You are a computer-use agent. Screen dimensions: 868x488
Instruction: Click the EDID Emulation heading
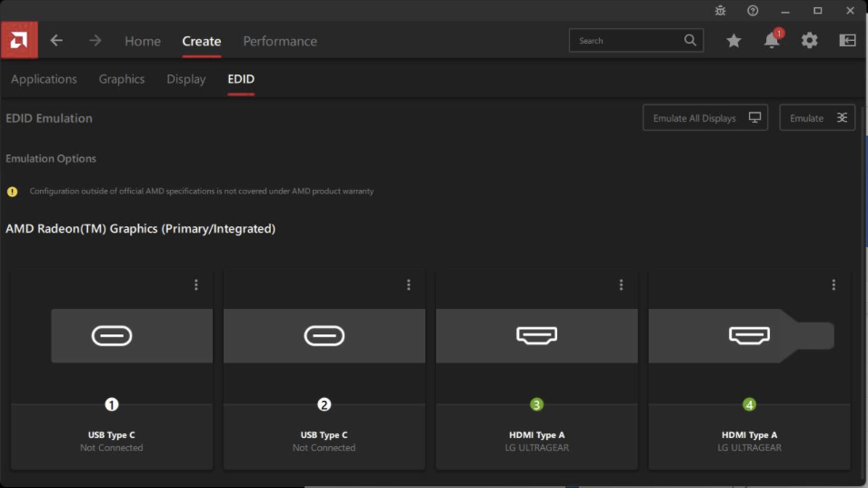tap(49, 118)
